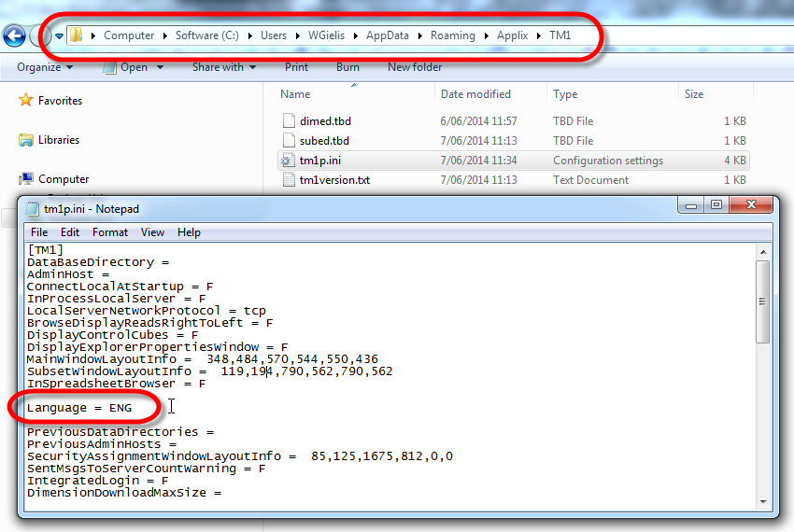Click the New folder button
The height and width of the screenshot is (532, 794).
[415, 67]
